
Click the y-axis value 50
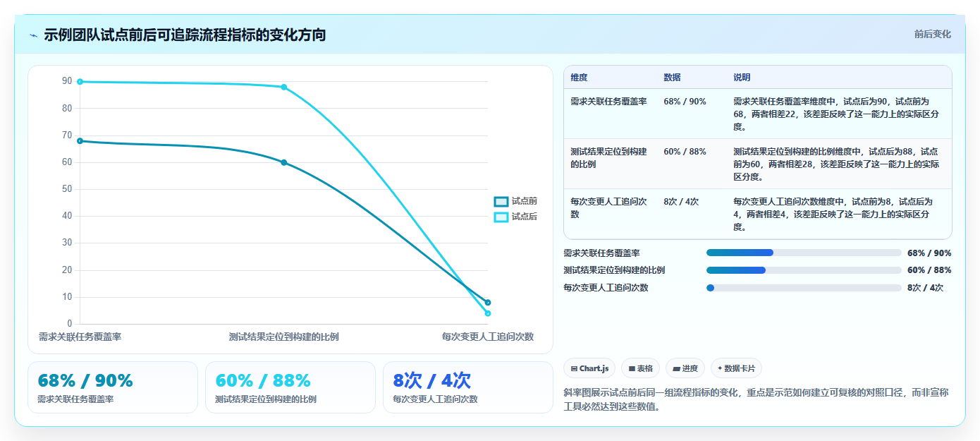[67, 189]
